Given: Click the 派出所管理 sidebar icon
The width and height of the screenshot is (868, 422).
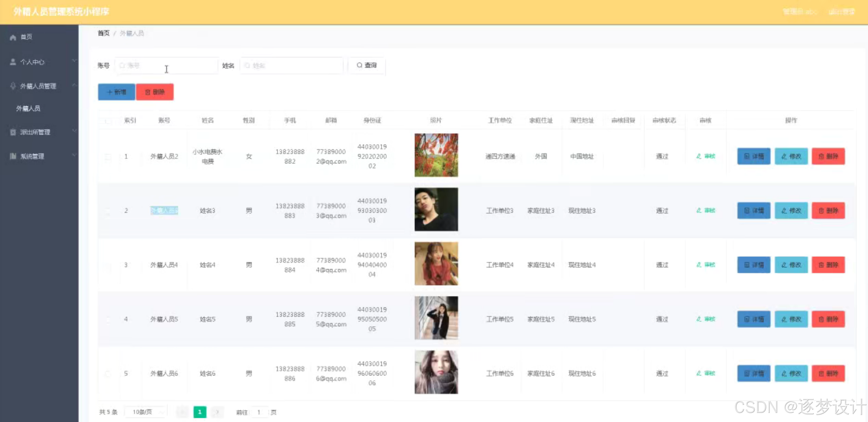Looking at the screenshot, I should click(13, 132).
